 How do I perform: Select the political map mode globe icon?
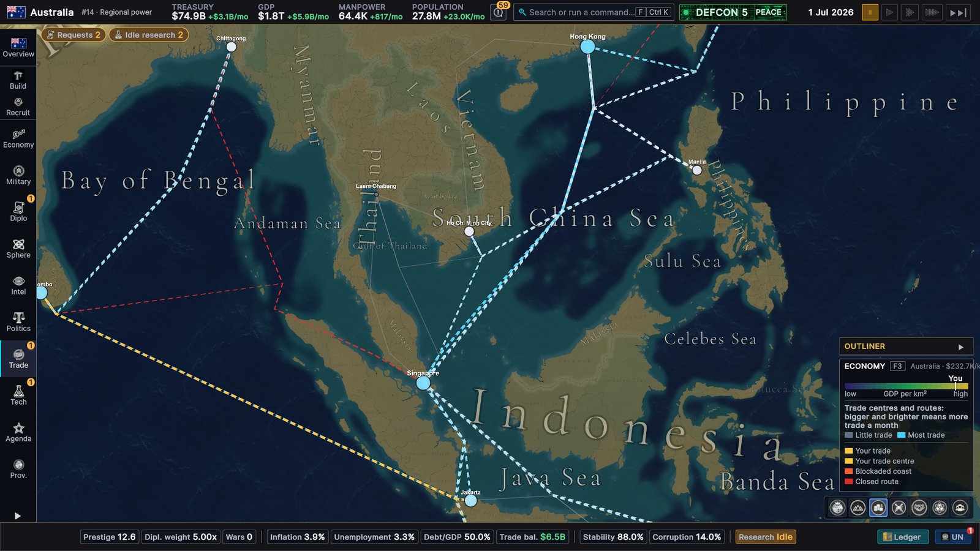[837, 508]
